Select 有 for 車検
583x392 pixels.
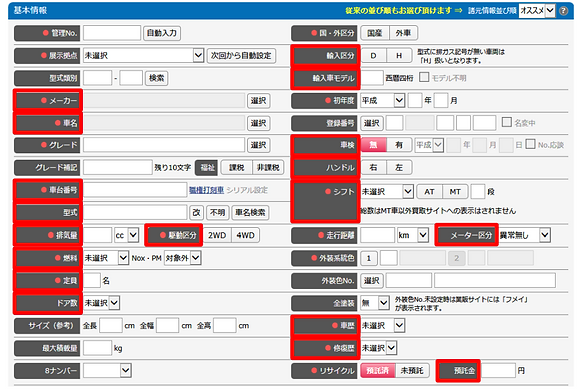[x=399, y=145]
